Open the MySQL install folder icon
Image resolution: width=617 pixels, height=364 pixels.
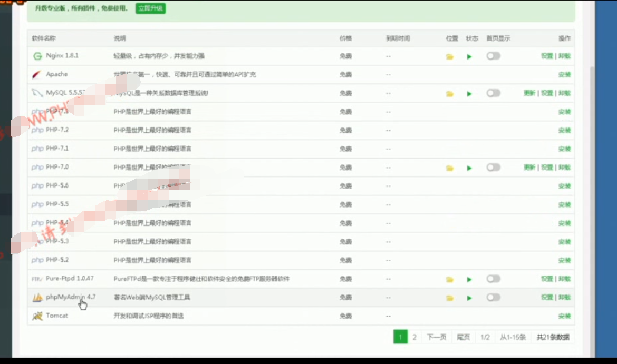point(450,94)
